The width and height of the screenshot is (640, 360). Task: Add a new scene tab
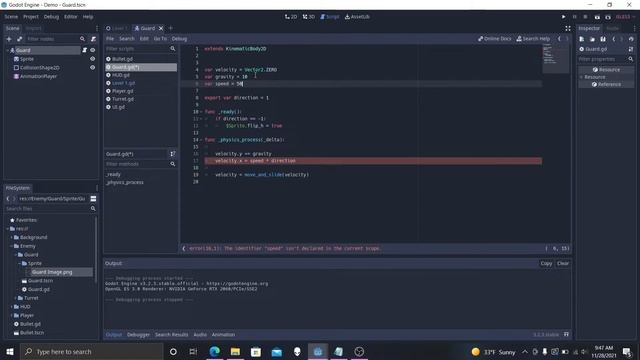[x=171, y=28]
